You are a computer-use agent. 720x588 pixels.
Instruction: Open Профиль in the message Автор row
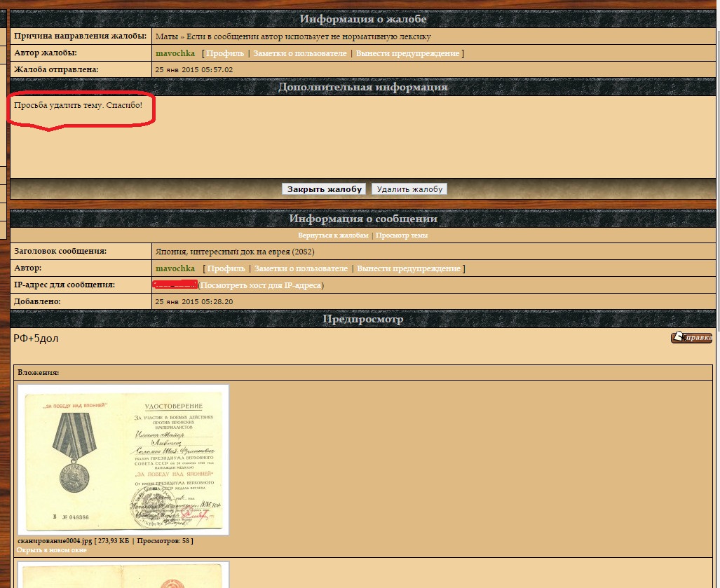pos(226,268)
